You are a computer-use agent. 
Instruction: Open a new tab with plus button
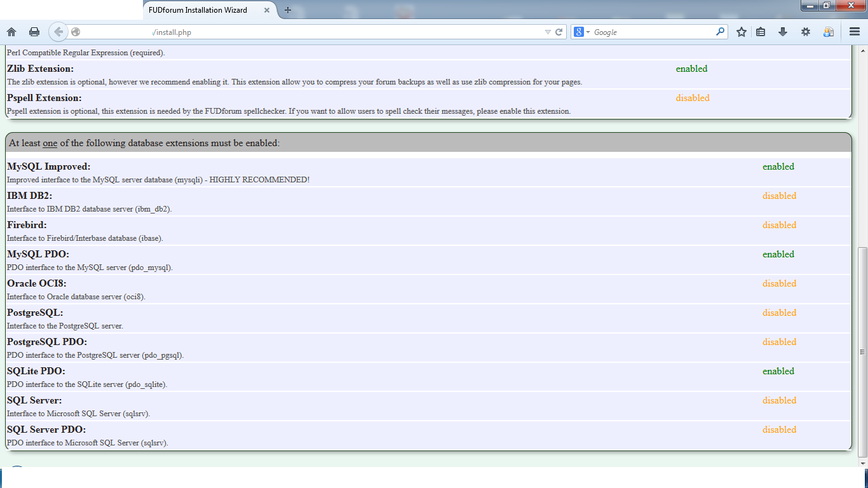tap(288, 10)
